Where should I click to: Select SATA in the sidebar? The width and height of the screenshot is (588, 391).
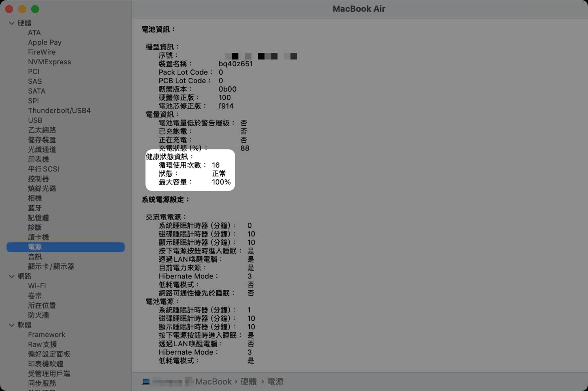[x=36, y=91]
